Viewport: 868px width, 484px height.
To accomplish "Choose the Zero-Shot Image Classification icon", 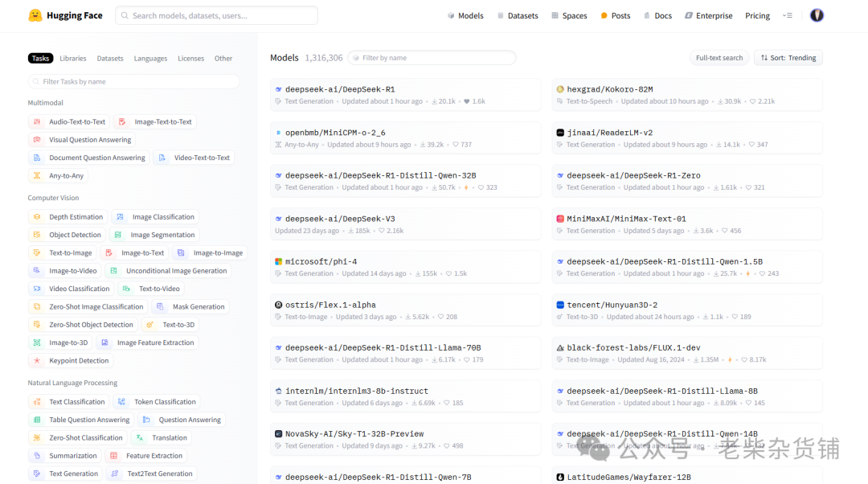I will click(37, 307).
